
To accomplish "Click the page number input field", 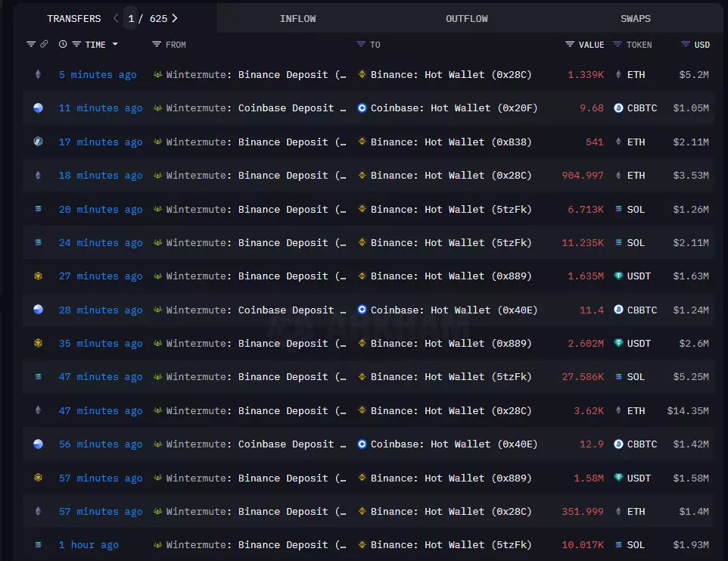I will click(132, 18).
